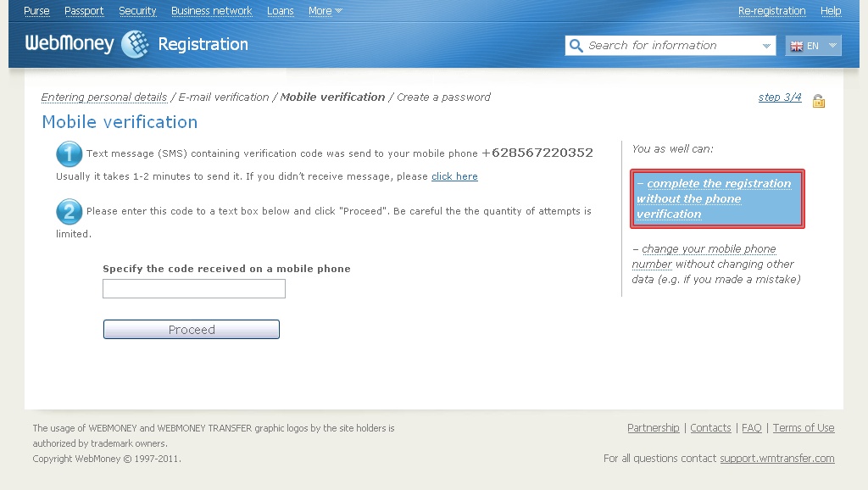Image resolution: width=868 pixels, height=490 pixels.
Task: Click the search magnifier icon
Action: coord(576,46)
